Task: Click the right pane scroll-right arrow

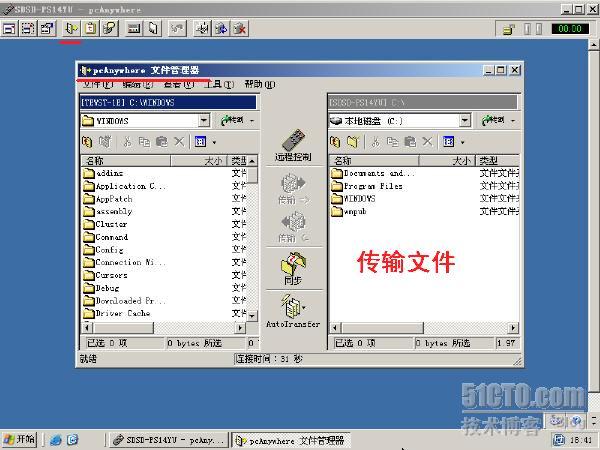Action: tap(513, 328)
